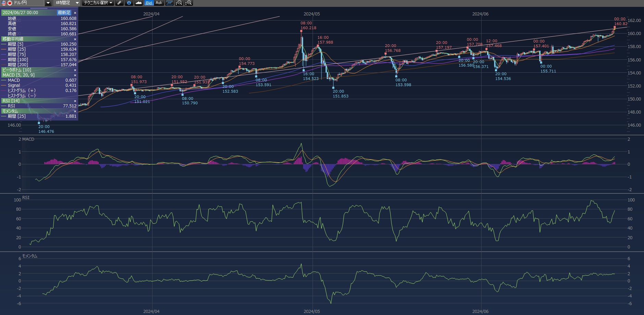Remove the RSI [14] indicator

click(75, 101)
